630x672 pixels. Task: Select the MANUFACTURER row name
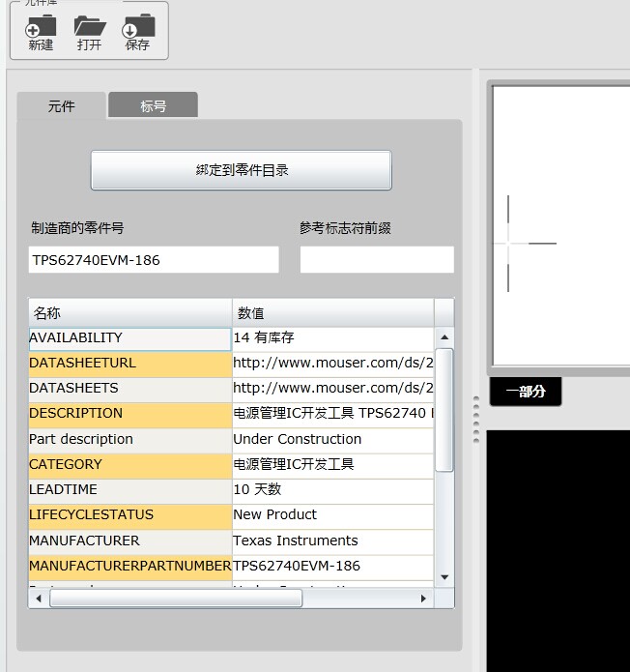pyautogui.click(x=130, y=541)
